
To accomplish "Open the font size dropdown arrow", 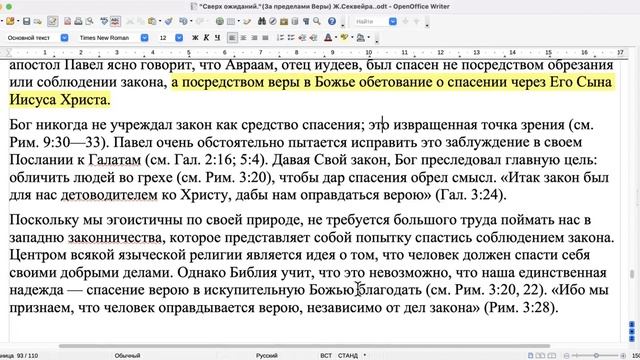I will coord(179,38).
